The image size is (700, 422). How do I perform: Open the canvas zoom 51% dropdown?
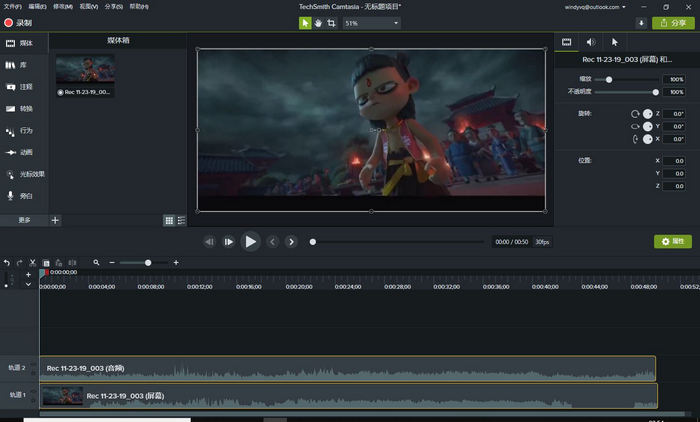(371, 23)
